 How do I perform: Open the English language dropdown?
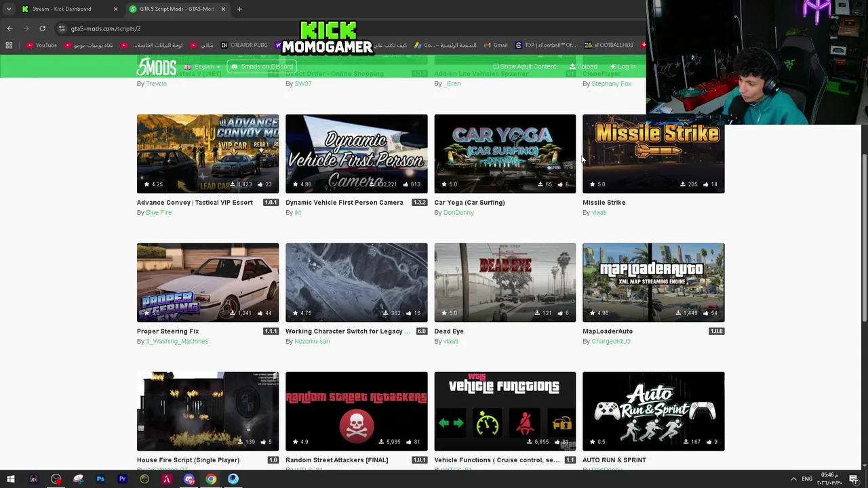203,66
